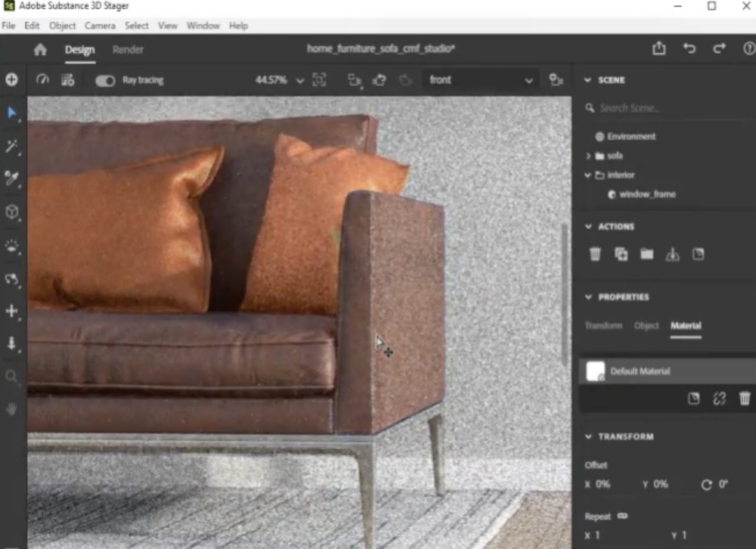This screenshot has width=756, height=549.
Task: Click the rightmost square icon in Actions
Action: click(x=698, y=254)
